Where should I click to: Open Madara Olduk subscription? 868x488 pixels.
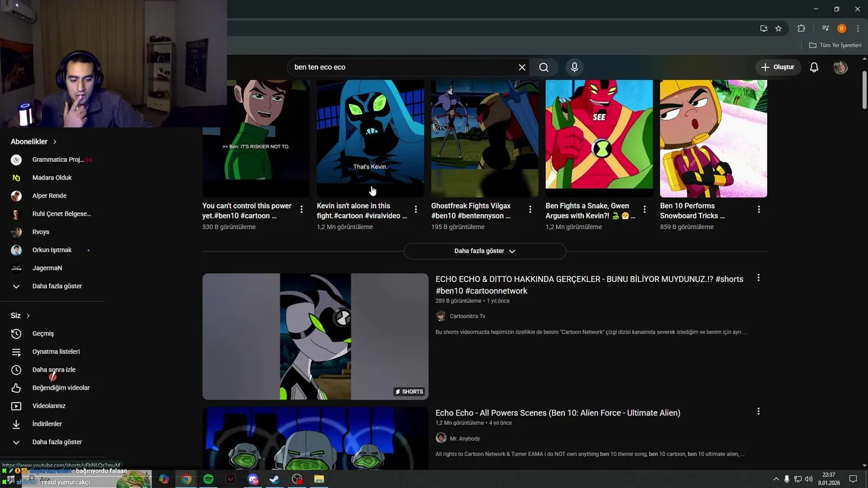(x=52, y=178)
